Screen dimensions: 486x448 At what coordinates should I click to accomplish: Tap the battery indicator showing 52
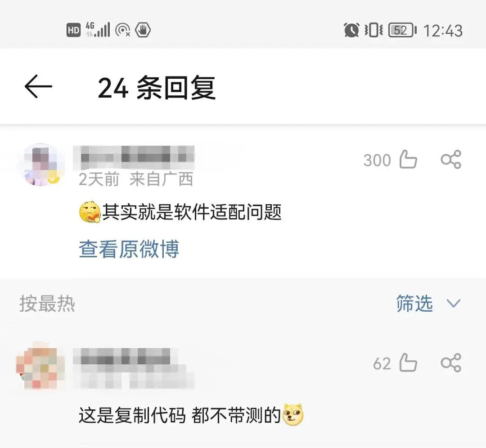pos(402,31)
